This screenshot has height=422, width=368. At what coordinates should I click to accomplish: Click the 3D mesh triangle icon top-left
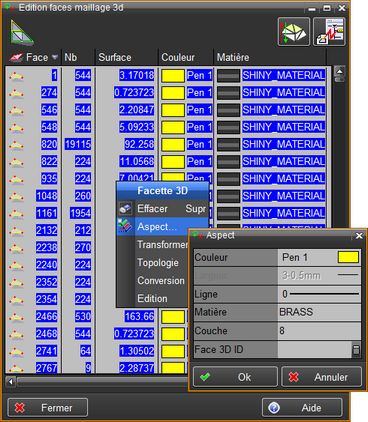[21, 32]
